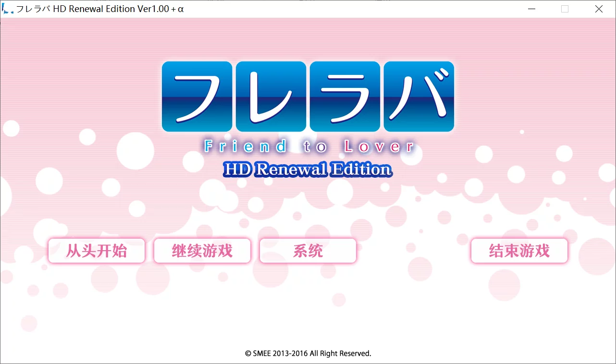Image resolution: width=616 pixels, height=364 pixels.
Task: Select 继续游戏 to continue the game
Action: point(202,251)
